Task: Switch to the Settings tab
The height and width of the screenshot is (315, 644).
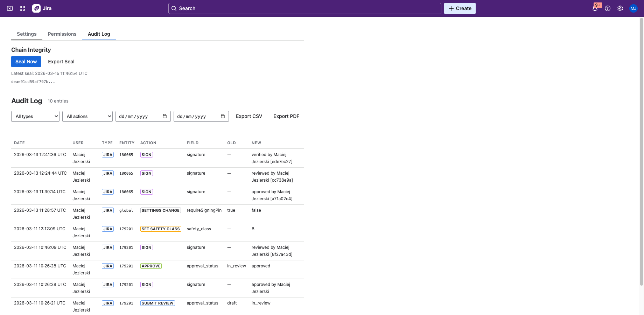Action: 26,34
